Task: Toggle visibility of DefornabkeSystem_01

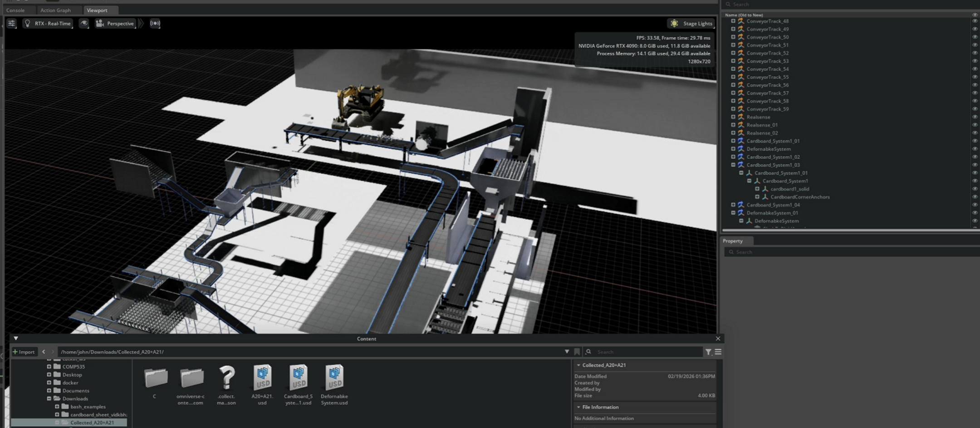Action: tap(974, 213)
